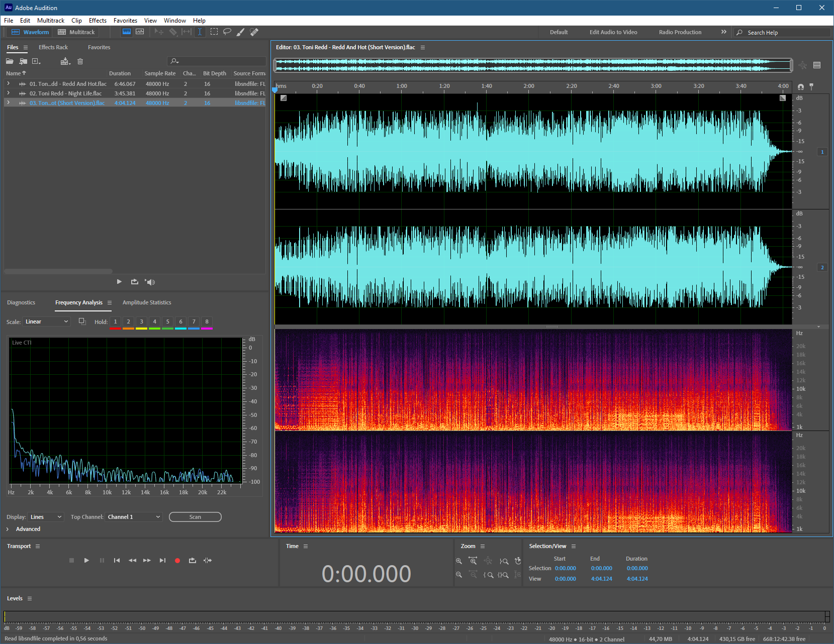Click Zoom In Time icon
The height and width of the screenshot is (644, 834).
click(x=473, y=561)
